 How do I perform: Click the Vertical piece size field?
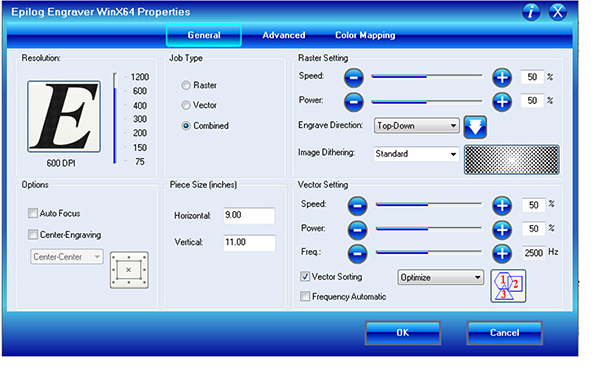(249, 243)
